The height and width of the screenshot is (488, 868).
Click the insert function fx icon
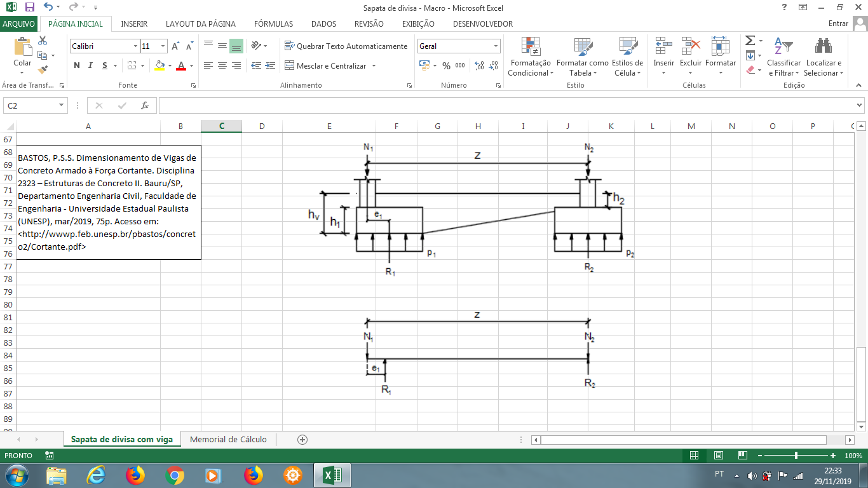coord(145,105)
